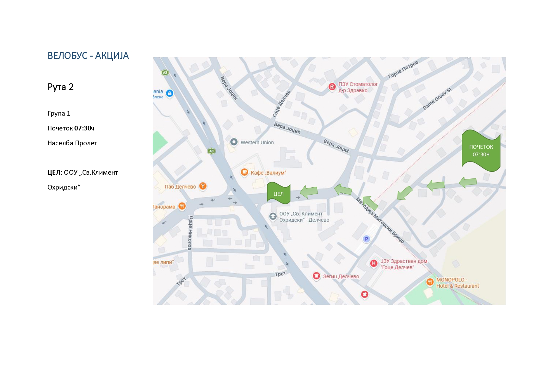The image size is (555, 392).
Task: Select the Кафе „Валиум“ orange cafe icon
Action: (244, 172)
